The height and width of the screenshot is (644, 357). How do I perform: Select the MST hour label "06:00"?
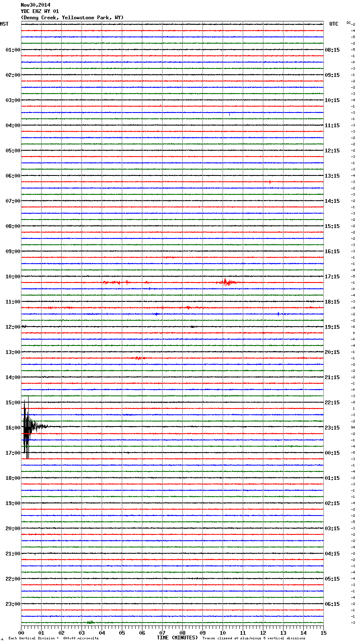pyautogui.click(x=13, y=176)
